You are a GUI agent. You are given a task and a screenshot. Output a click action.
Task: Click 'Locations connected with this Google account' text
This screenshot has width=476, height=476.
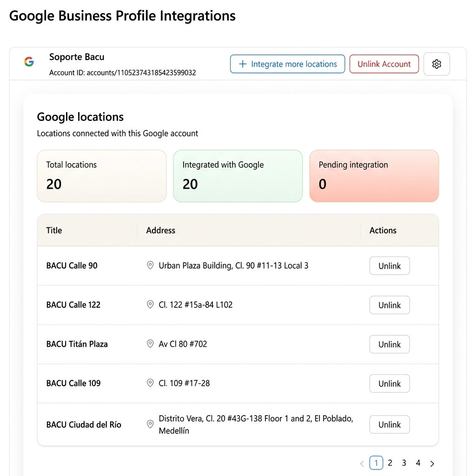118,133
